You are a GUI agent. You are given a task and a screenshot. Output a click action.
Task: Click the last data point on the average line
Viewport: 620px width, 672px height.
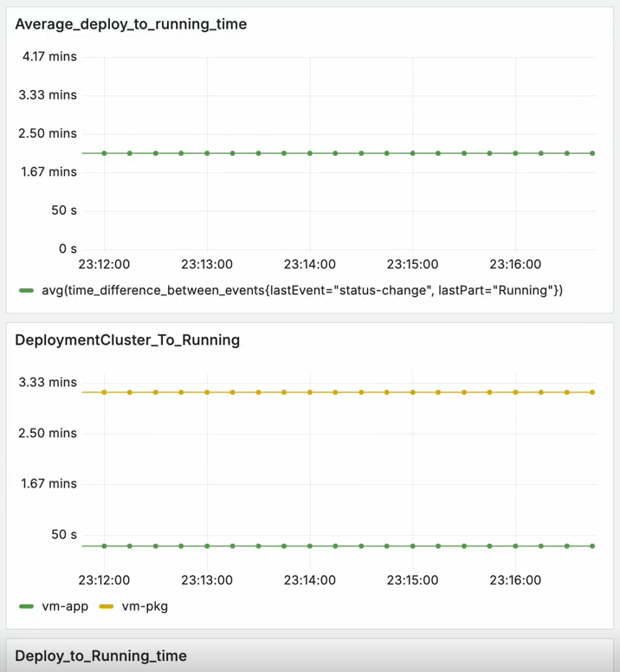click(592, 153)
